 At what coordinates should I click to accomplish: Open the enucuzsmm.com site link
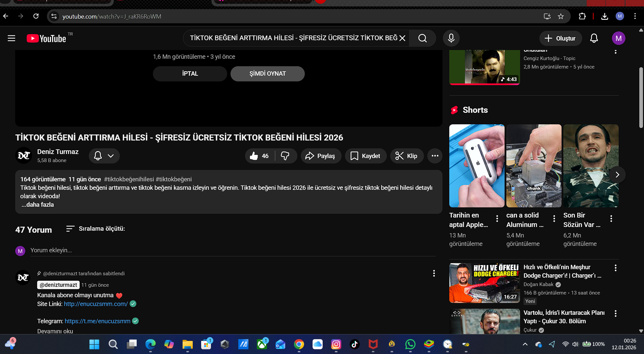click(x=96, y=304)
